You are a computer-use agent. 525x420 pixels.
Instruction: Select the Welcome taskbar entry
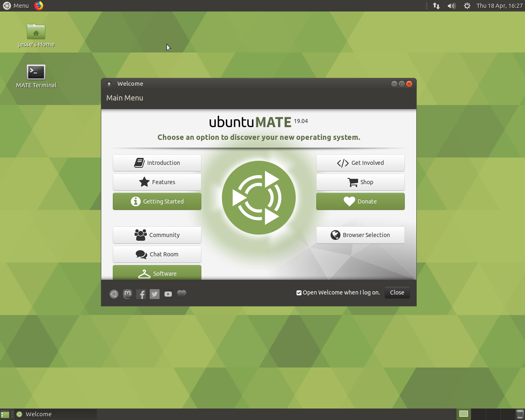(56, 414)
